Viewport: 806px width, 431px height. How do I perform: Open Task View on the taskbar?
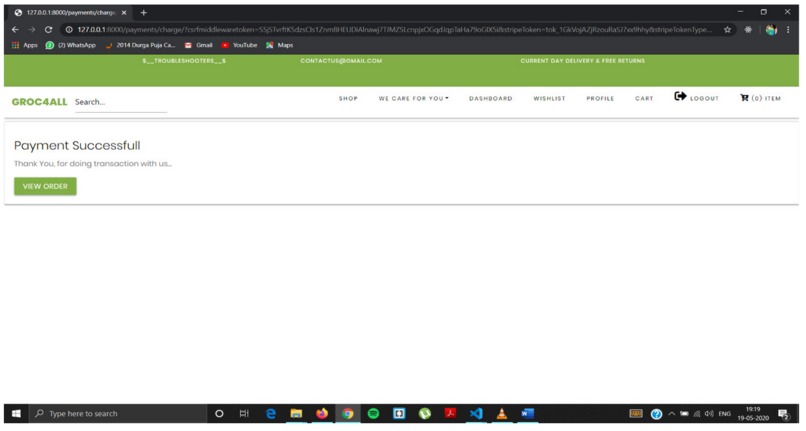[x=244, y=414]
